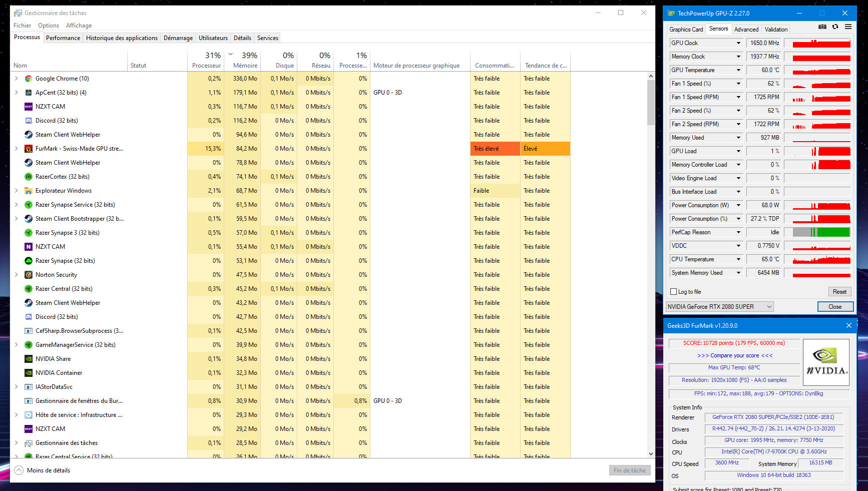
Task: Click the NVIDIA logo in FurMark
Action: pos(825,362)
